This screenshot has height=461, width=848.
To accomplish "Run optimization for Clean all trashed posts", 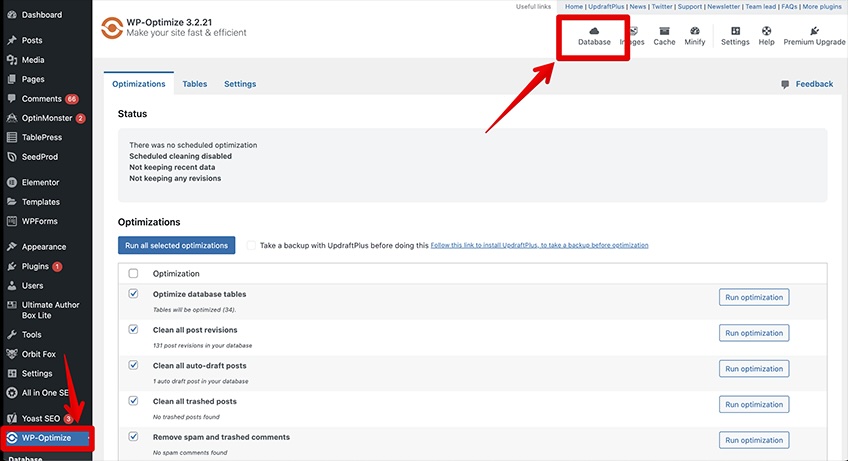I will click(754, 404).
